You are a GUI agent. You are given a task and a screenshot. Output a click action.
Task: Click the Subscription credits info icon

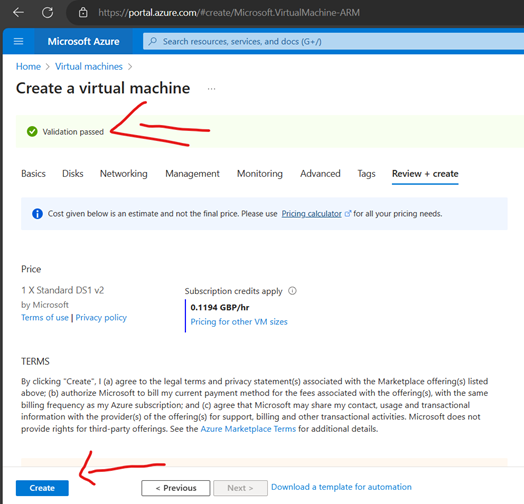(292, 291)
